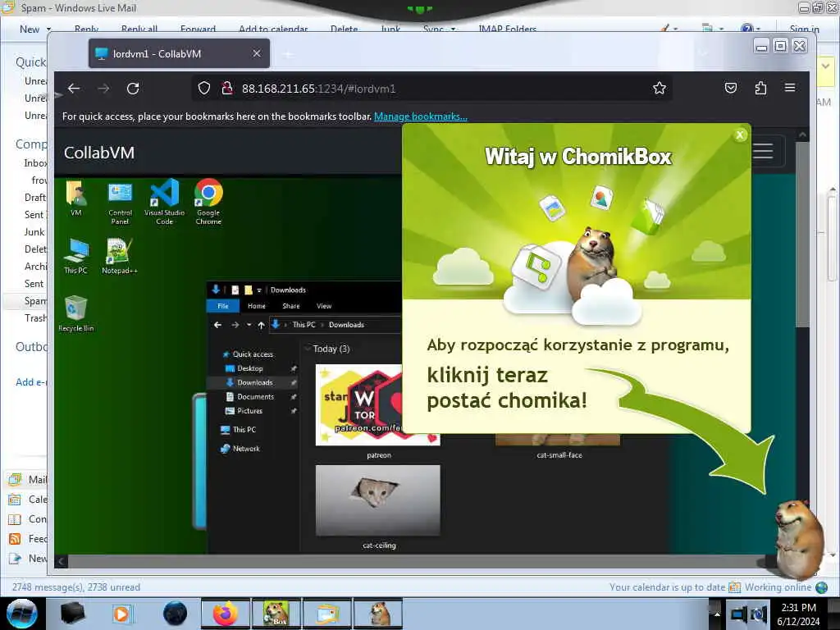Image resolution: width=840 pixels, height=630 pixels.
Task: Click the address bar showing 88.168.211.65
Action: pos(431,89)
